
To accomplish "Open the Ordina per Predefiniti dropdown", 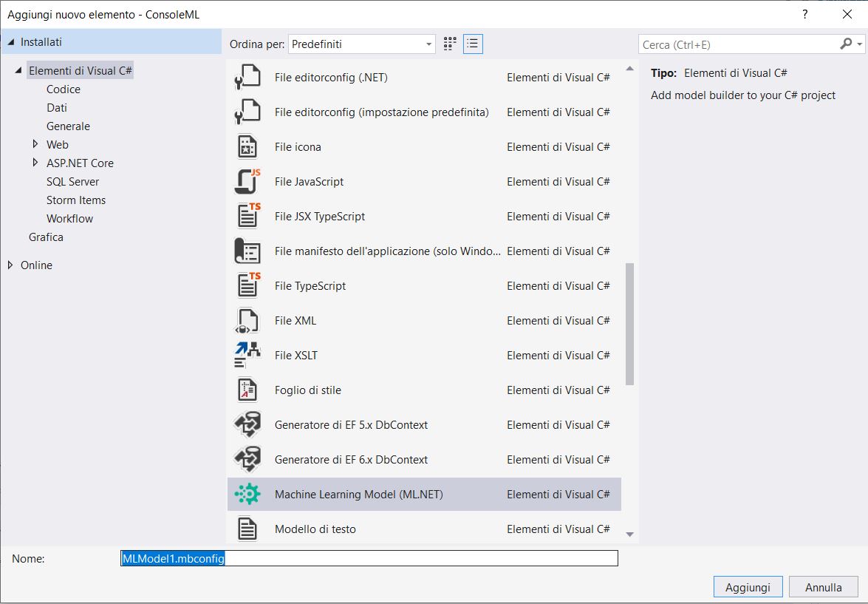I will click(361, 44).
